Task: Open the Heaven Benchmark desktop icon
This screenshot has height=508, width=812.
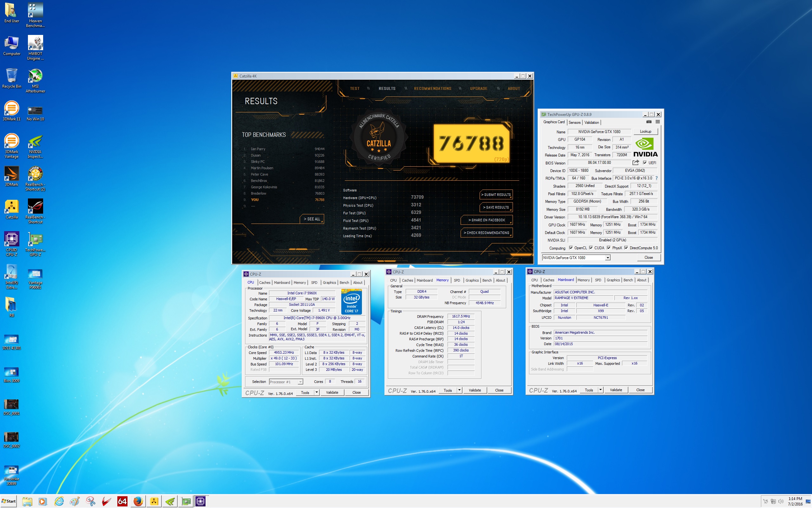Action: (x=35, y=16)
